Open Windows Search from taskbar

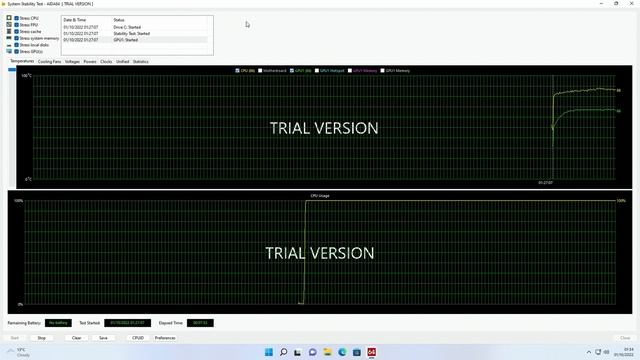point(283,352)
